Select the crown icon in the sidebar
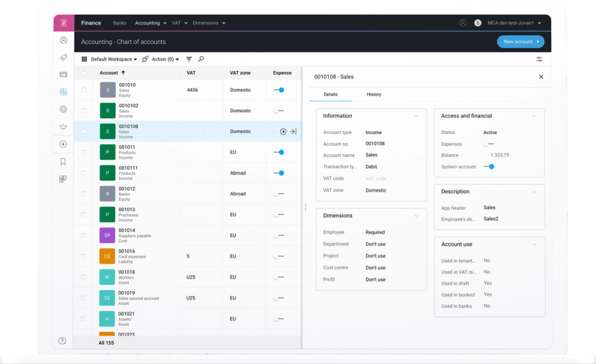Viewport: 596px width, 364px height. [63, 126]
